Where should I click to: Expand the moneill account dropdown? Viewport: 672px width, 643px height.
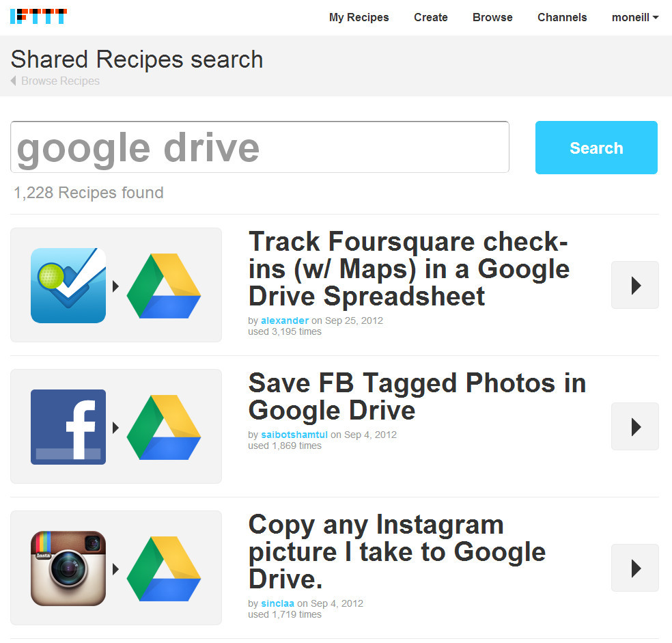coord(635,17)
